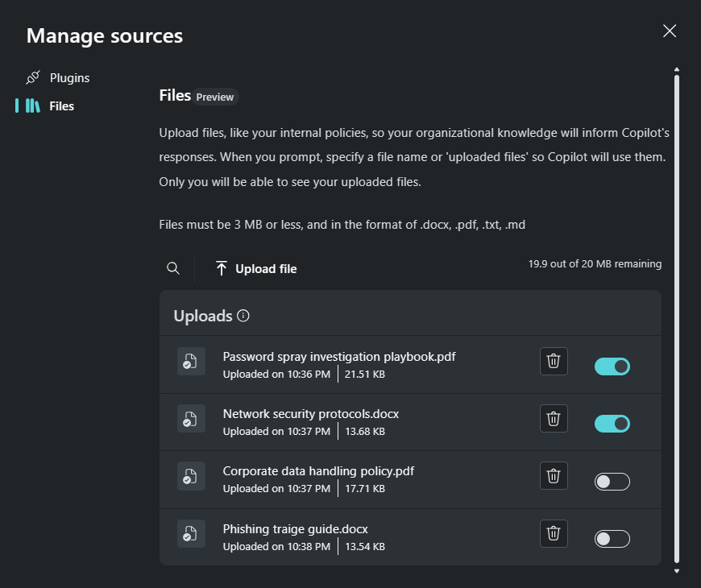Disable Password spray investigation playbook.pdf toggle
The height and width of the screenshot is (588, 701).
click(x=612, y=366)
